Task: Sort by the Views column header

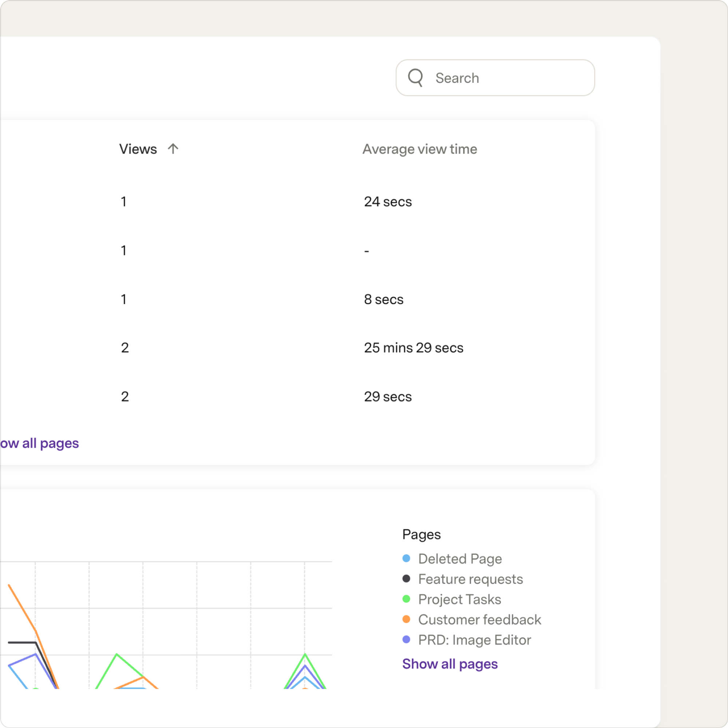Action: pos(138,149)
